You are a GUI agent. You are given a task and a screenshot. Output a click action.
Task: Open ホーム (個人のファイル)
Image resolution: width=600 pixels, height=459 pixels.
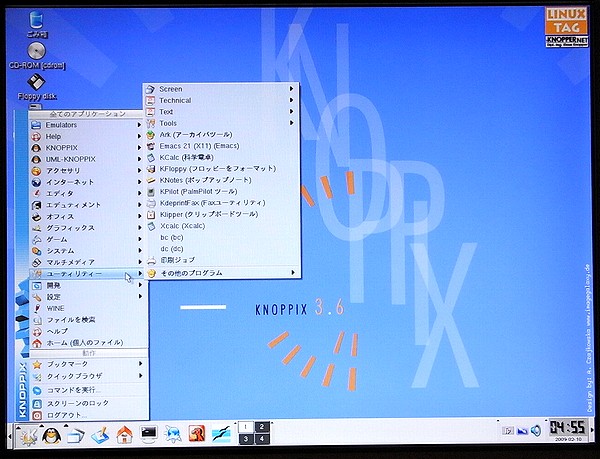(x=87, y=343)
